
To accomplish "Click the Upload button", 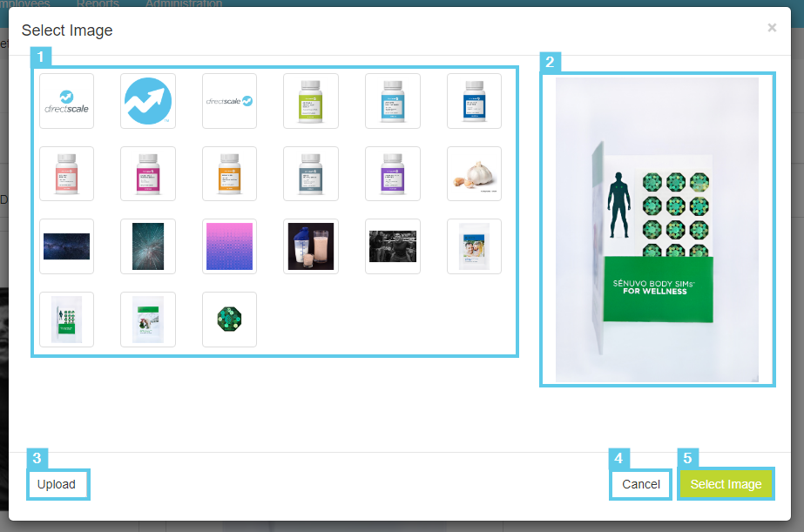I will point(57,484).
